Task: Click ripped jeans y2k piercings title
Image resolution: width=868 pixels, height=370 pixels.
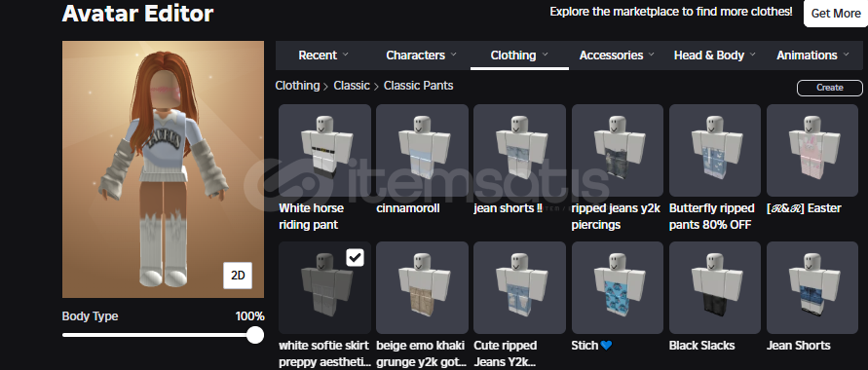Action: [x=615, y=216]
